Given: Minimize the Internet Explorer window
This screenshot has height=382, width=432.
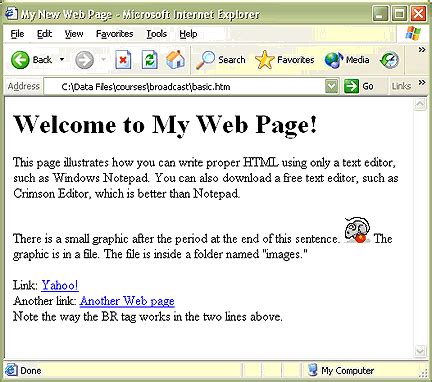Looking at the screenshot, I should pyautogui.click(x=380, y=14).
